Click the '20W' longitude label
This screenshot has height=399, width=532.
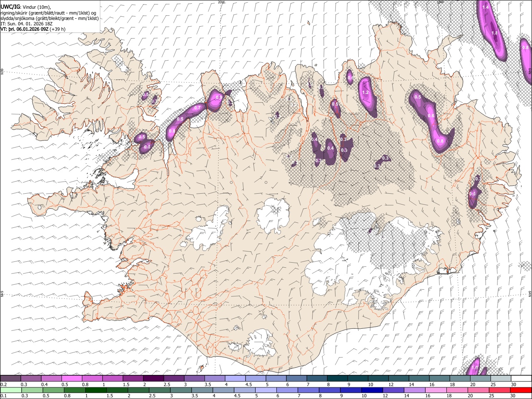tap(221, 2)
